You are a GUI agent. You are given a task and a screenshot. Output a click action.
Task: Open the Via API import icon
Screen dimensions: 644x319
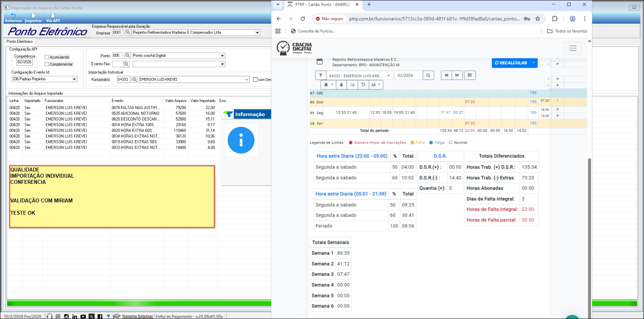[x=53, y=16]
